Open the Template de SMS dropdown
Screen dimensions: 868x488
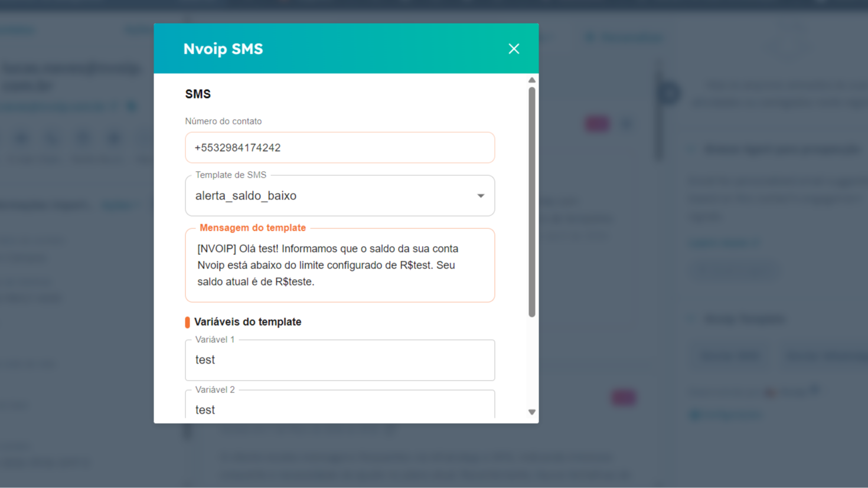pos(340,196)
